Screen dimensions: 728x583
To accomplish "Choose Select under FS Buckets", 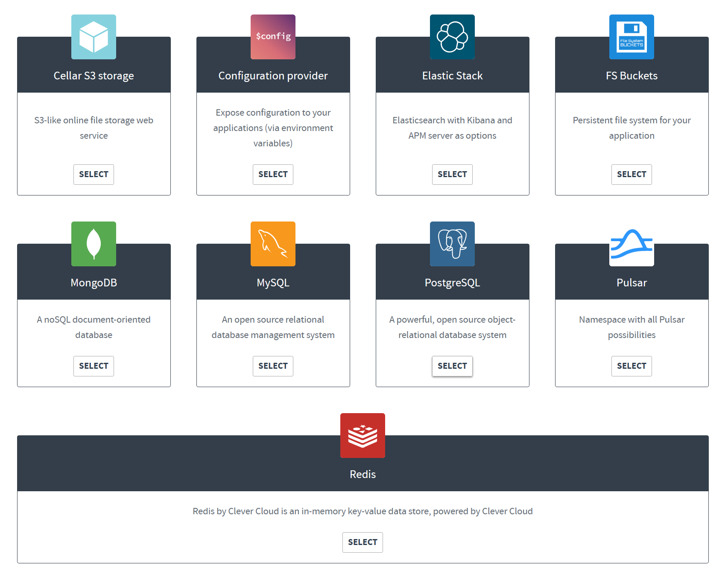I will 632,175.
